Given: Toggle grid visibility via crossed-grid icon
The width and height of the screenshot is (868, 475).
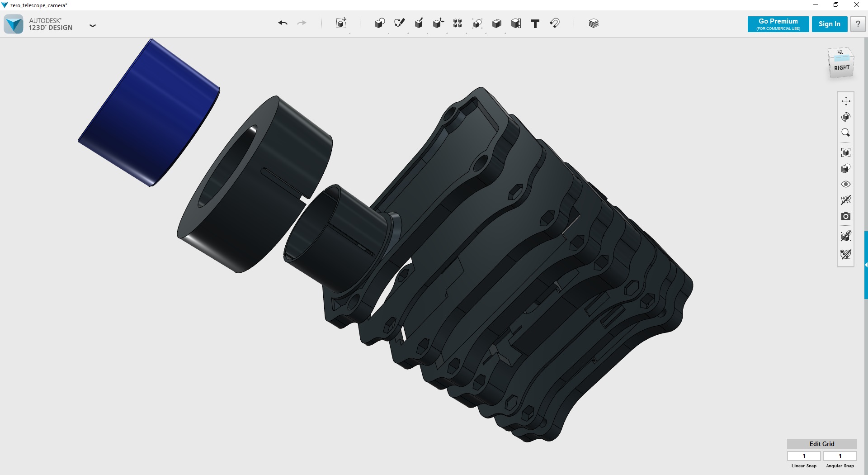Looking at the screenshot, I should tap(846, 200).
